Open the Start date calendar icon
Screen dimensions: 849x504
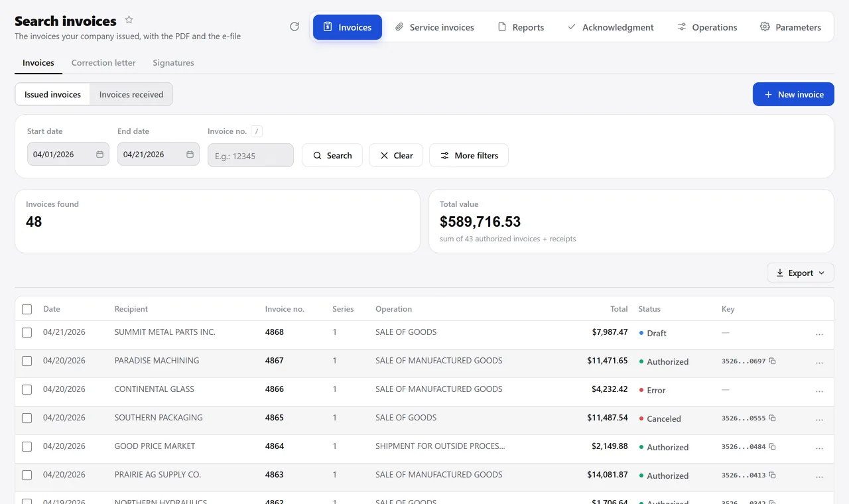[x=99, y=155]
